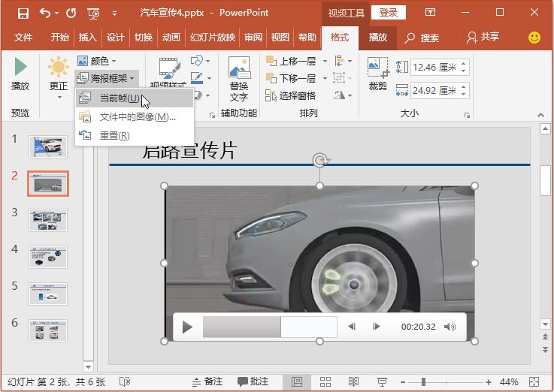This screenshot has height=392, width=554.
Task: Open the 视图 tab
Action: pos(280,37)
